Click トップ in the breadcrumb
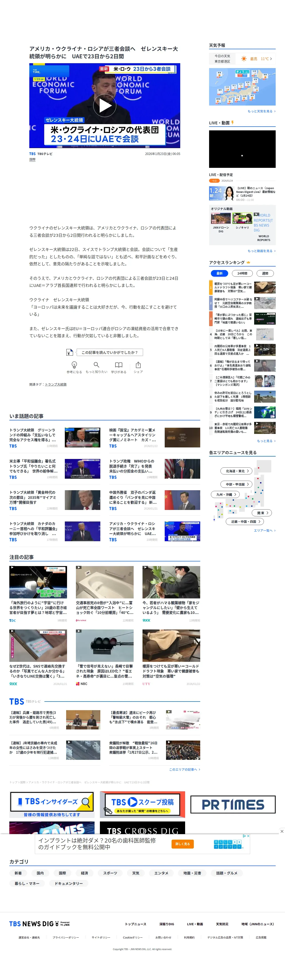Screen dimensions: 285x980 13,782
